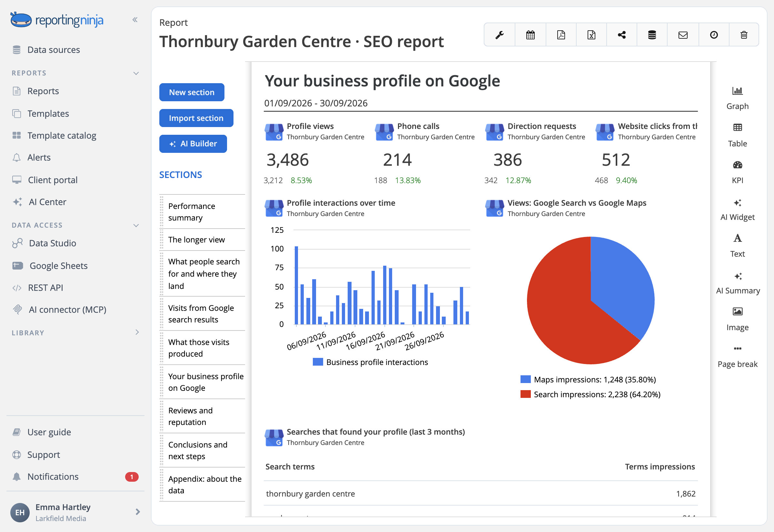The image size is (774, 532).
Task: Click the Search impressions legend swatch
Action: 525,394
